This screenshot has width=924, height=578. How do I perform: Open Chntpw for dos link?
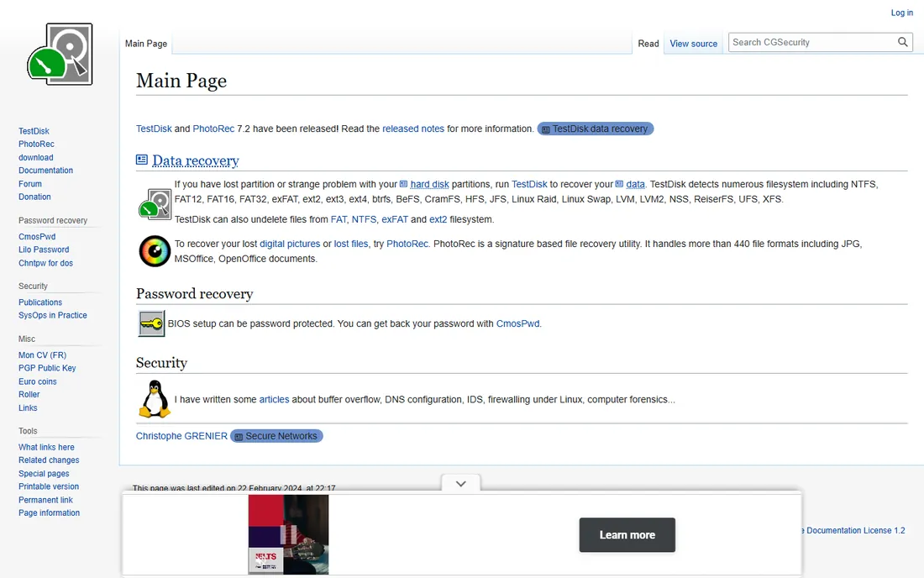(x=46, y=263)
